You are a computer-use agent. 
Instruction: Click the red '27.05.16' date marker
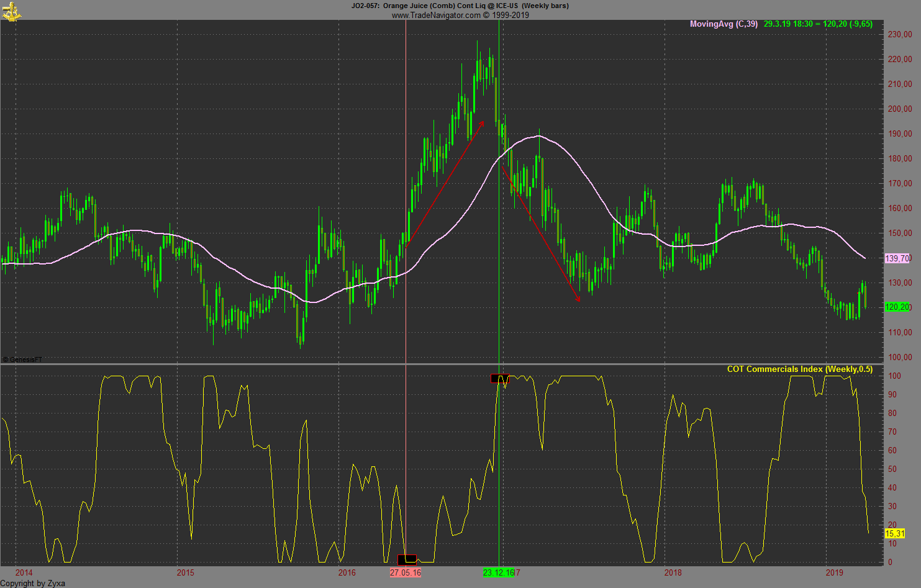[x=406, y=572]
